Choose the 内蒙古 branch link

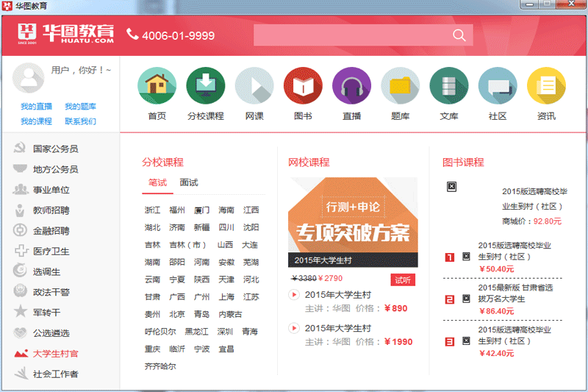[x=230, y=314]
